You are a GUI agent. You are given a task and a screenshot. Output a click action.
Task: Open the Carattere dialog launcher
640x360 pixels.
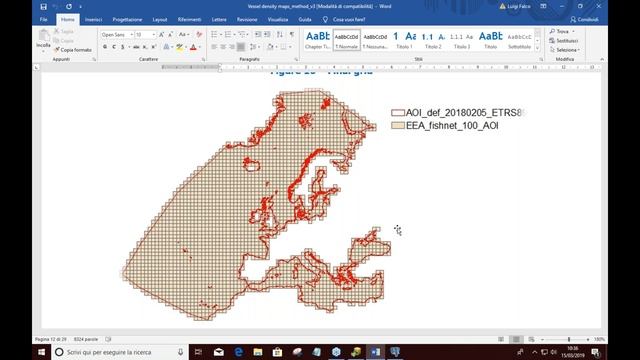click(x=203, y=60)
